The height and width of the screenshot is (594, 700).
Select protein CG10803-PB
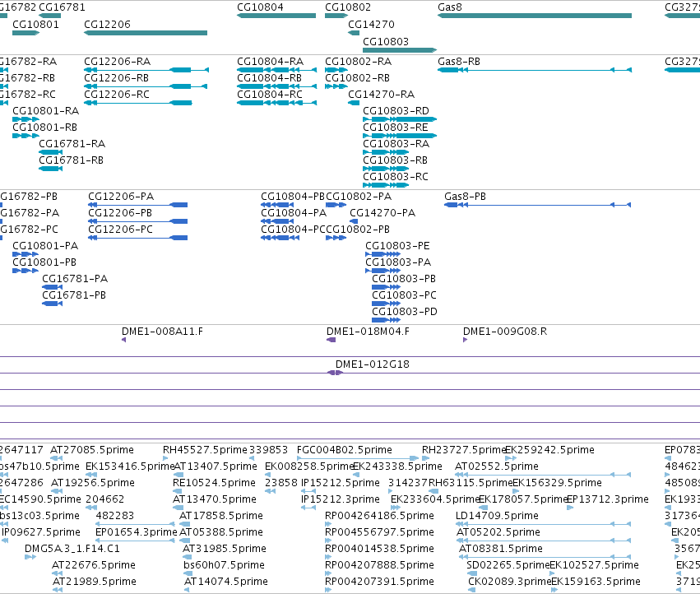coord(386,287)
